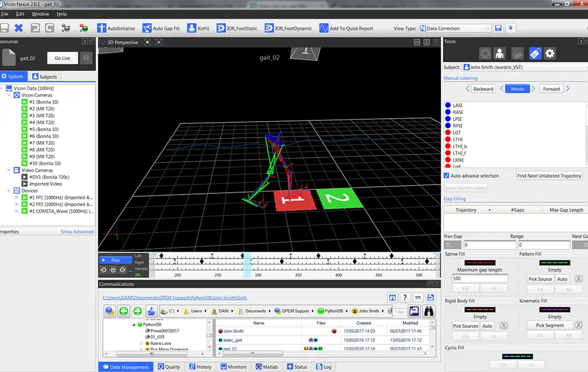Screen dimensions: 588x372
Task: Open the Window menu
Action: coord(40,14)
